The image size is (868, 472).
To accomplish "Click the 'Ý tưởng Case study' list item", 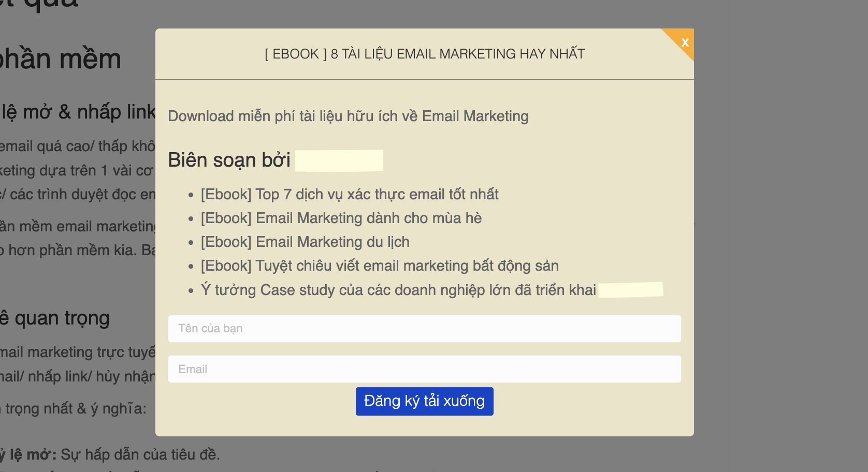I will click(398, 290).
